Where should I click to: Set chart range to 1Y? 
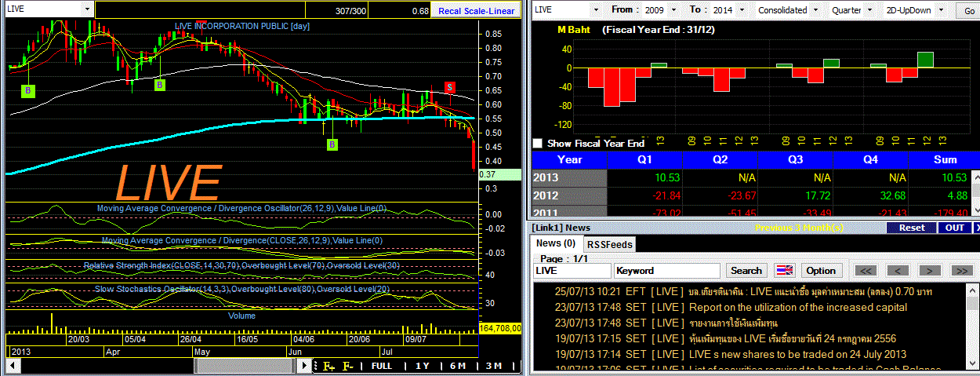[423, 366]
